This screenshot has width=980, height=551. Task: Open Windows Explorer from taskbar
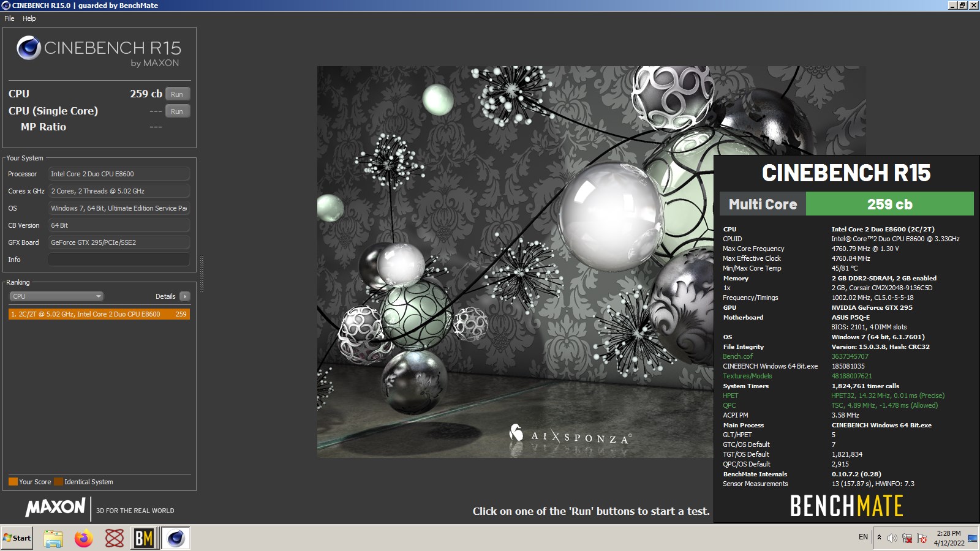click(53, 538)
